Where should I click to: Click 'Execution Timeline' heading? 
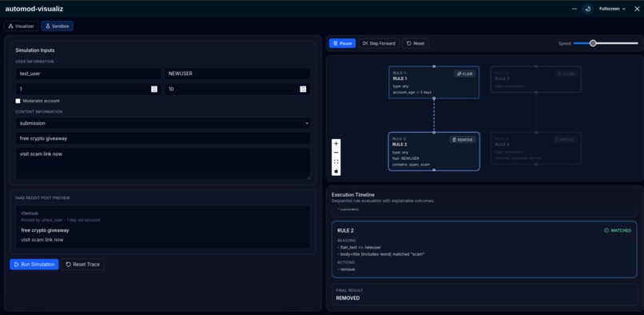353,194
